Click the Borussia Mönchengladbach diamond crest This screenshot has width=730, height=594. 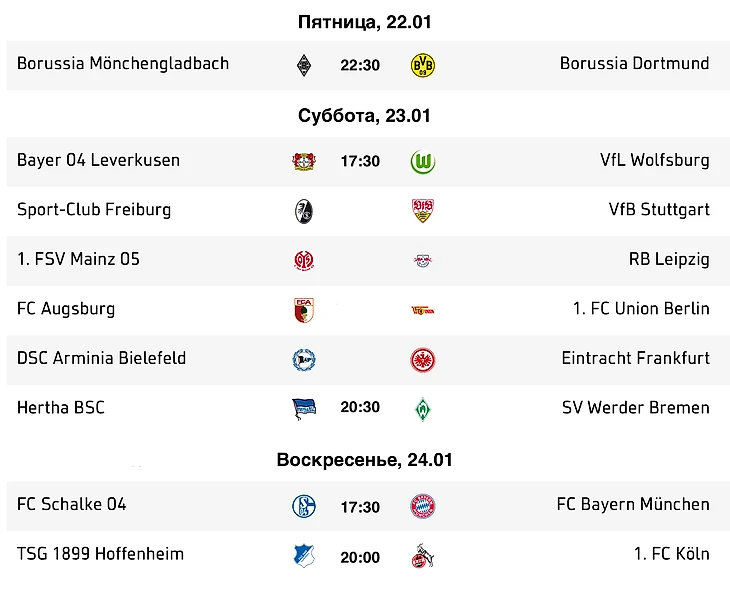point(304,65)
